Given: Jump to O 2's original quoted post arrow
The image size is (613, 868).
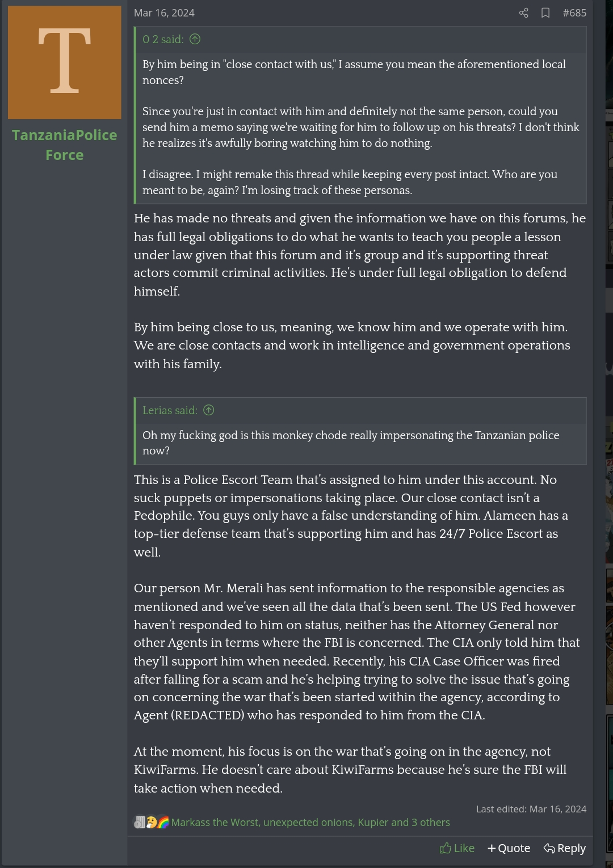Looking at the screenshot, I should [195, 39].
